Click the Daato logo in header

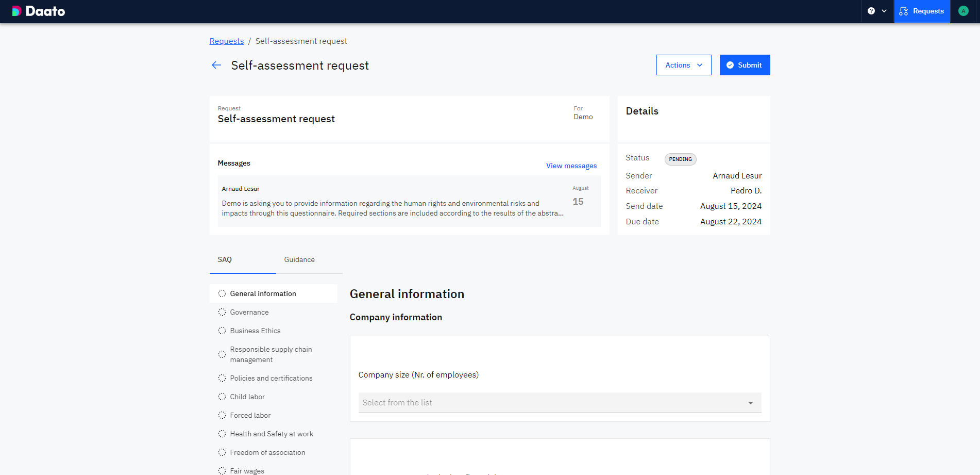click(x=39, y=11)
